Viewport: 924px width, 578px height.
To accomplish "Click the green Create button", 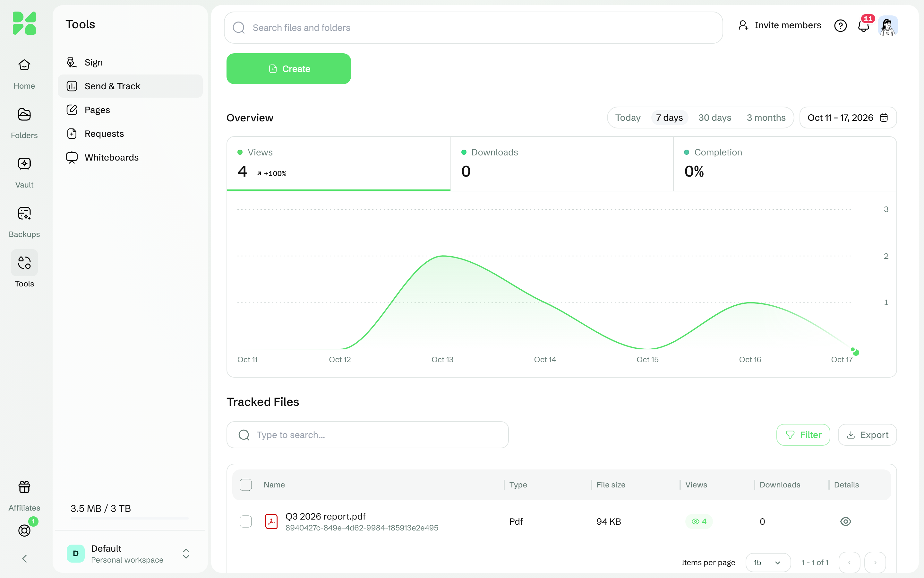I will tap(289, 69).
